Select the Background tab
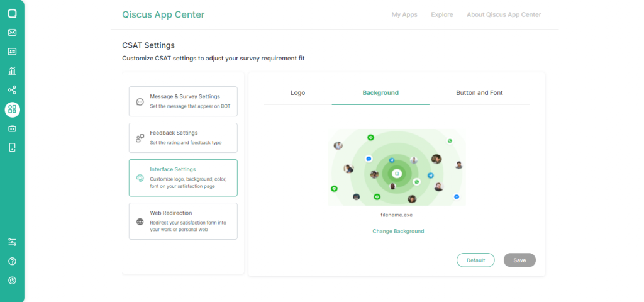 [380, 93]
